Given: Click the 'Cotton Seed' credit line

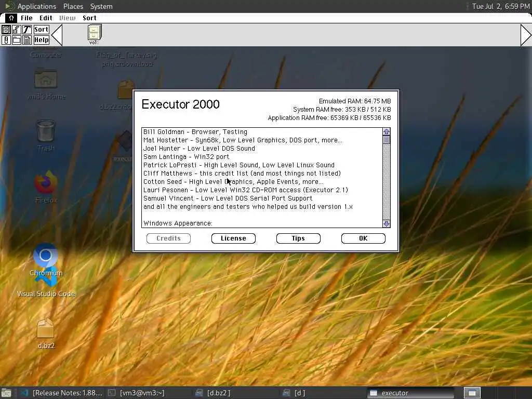Looking at the screenshot, I should (233, 181).
